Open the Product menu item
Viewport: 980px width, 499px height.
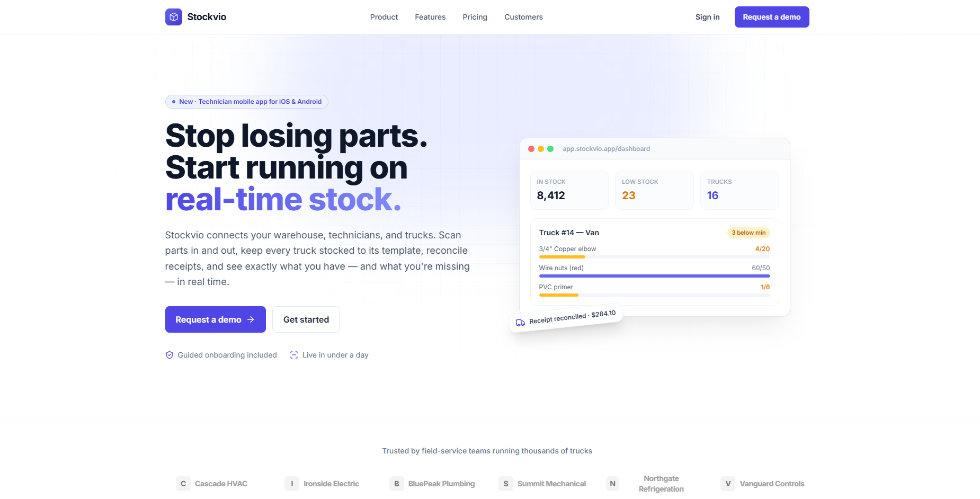click(384, 17)
